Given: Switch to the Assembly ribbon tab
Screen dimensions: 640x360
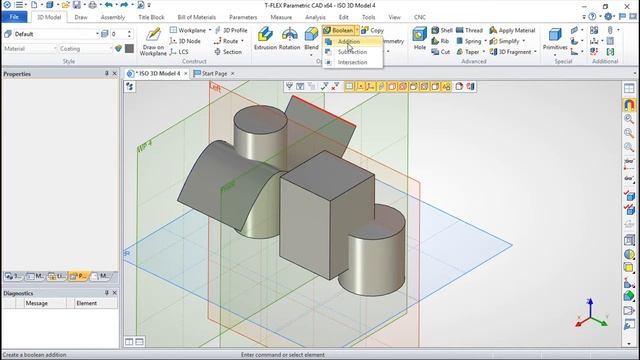Looking at the screenshot, I should (113, 17).
